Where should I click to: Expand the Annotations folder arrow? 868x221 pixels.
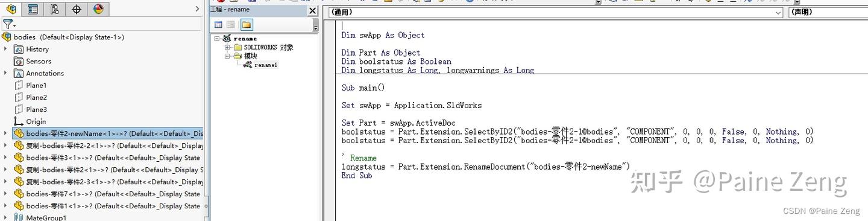click(x=5, y=73)
